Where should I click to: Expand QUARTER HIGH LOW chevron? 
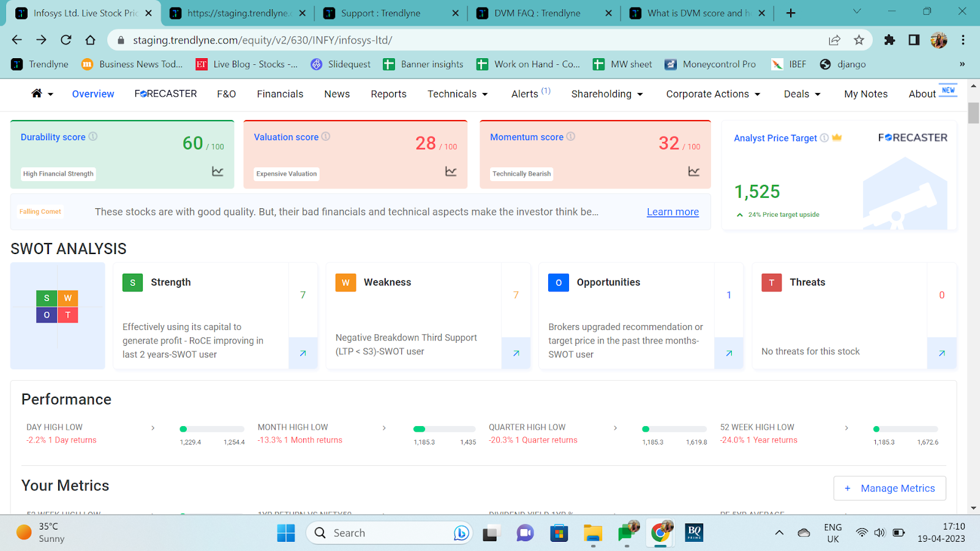click(x=616, y=428)
